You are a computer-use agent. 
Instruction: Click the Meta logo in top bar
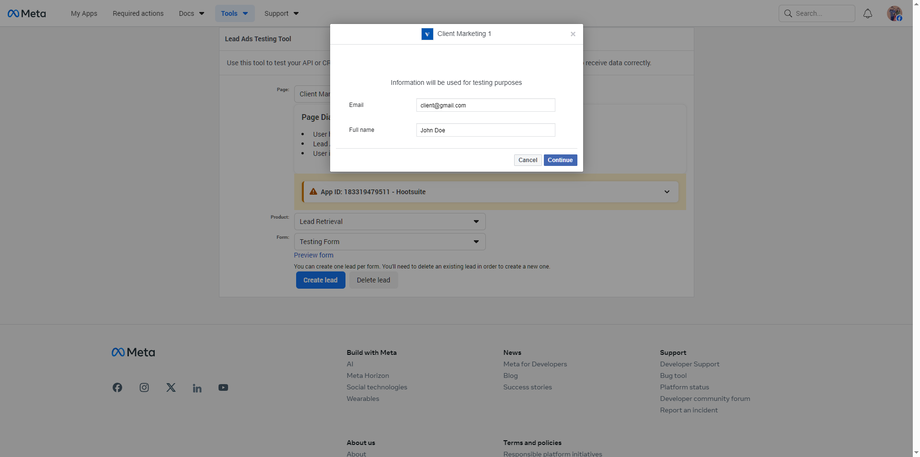(27, 13)
